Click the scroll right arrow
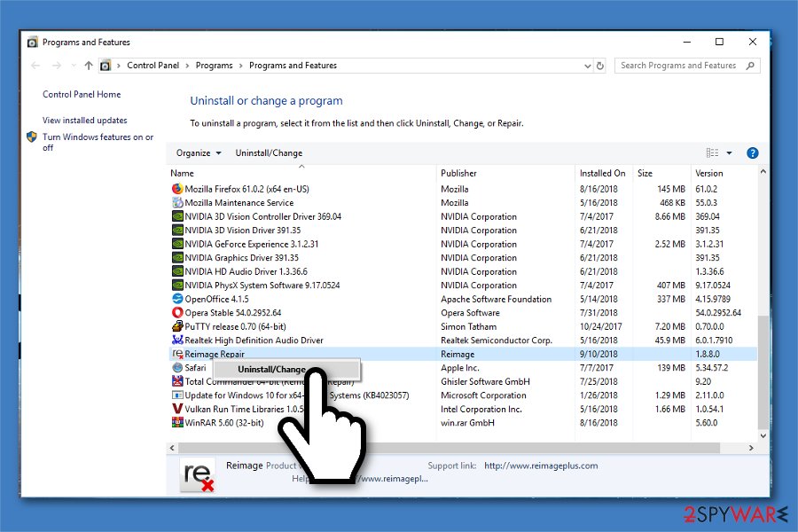This screenshot has height=532, width=798. [x=751, y=448]
